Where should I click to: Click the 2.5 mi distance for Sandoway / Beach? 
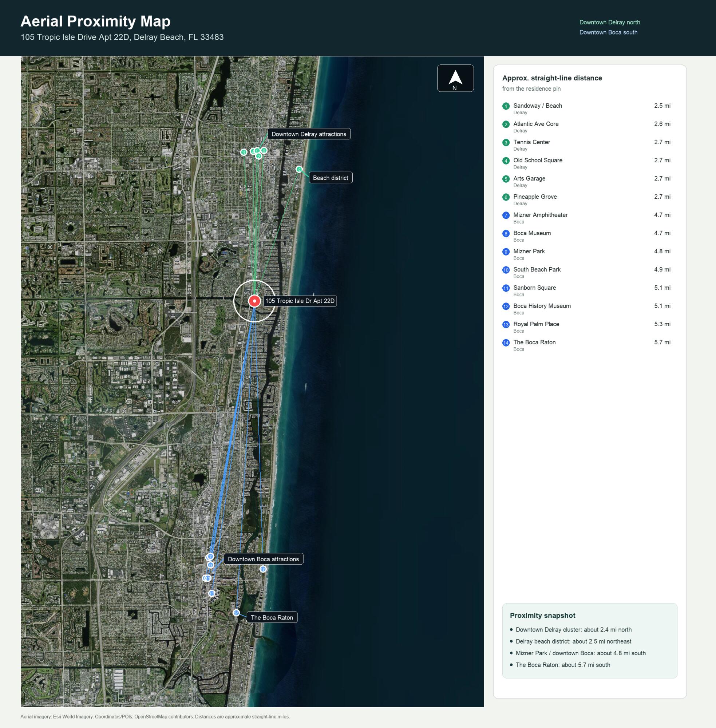pyautogui.click(x=662, y=106)
